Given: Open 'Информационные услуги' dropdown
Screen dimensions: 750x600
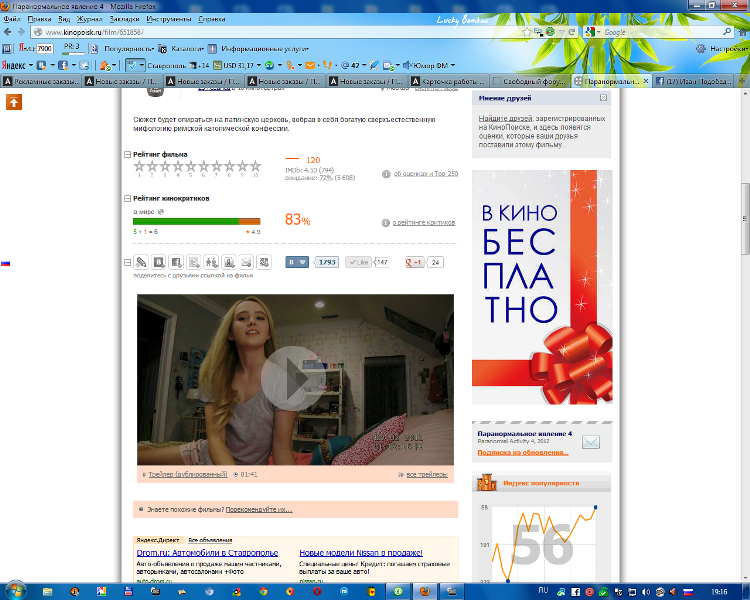Looking at the screenshot, I should (x=265, y=49).
